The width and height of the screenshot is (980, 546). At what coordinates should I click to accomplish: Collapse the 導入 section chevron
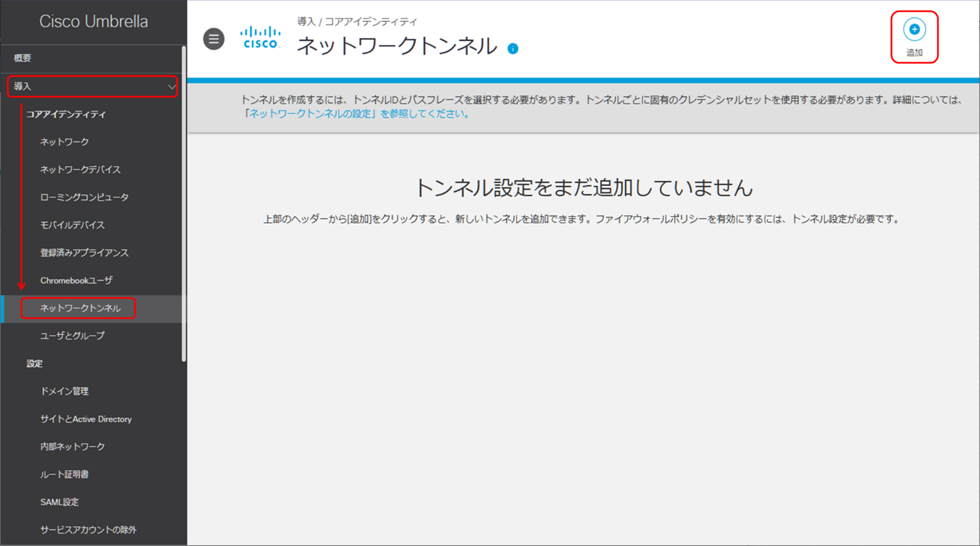172,87
